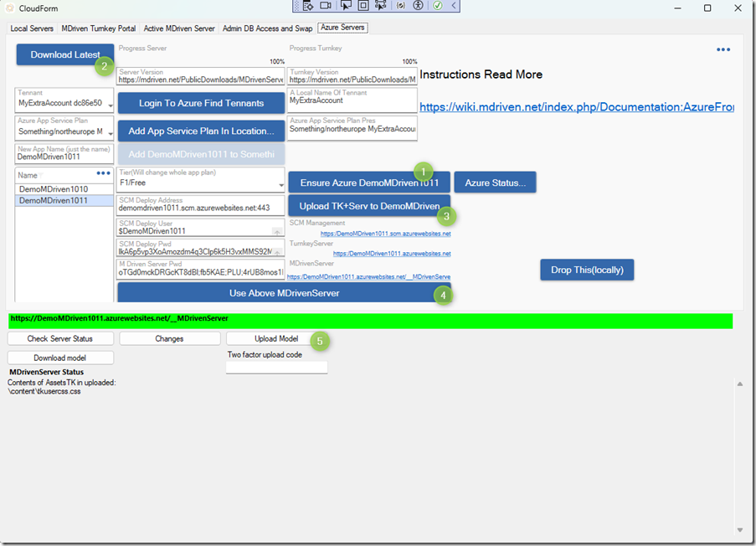This screenshot has height=546, width=756.
Task: Open the Live Visual Tree debug tool
Action: (x=308, y=6)
